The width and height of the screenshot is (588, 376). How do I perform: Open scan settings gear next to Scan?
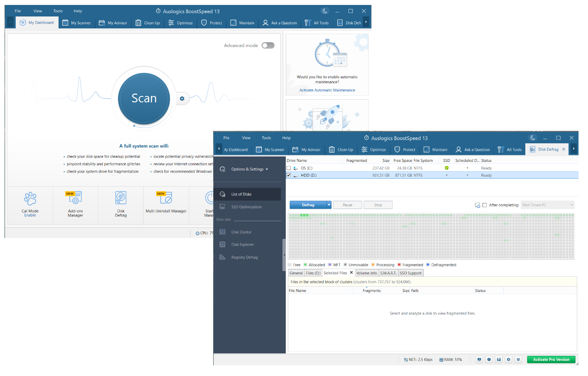pyautogui.click(x=182, y=98)
